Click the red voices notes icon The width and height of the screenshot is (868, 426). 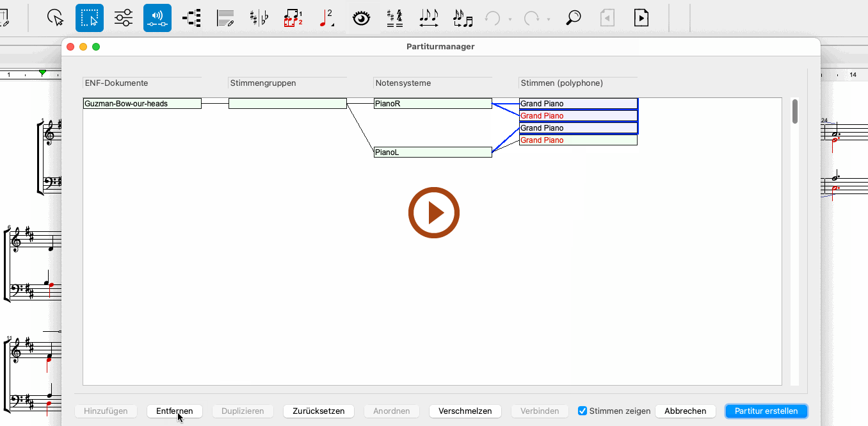(x=293, y=18)
